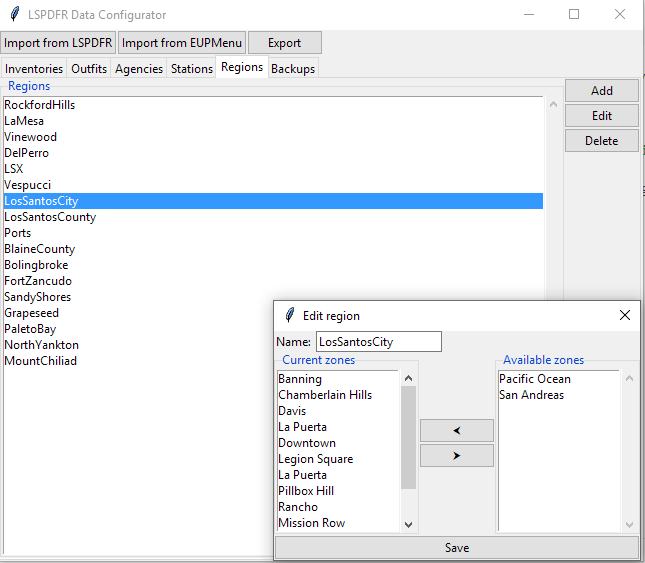Click the region Name input field

378,342
